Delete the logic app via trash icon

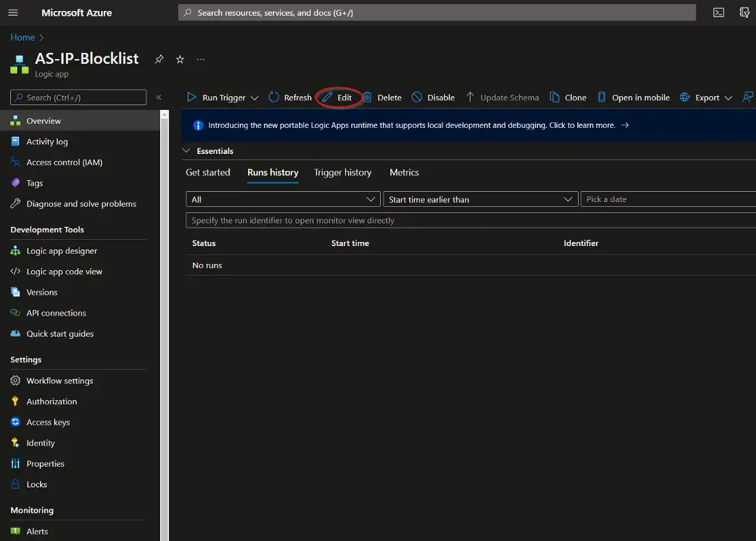[382, 98]
